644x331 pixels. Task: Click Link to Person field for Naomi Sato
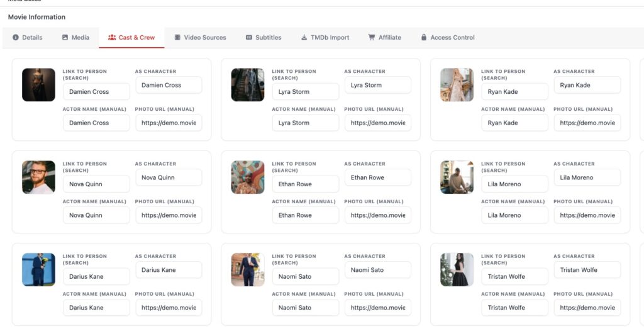coord(305,277)
